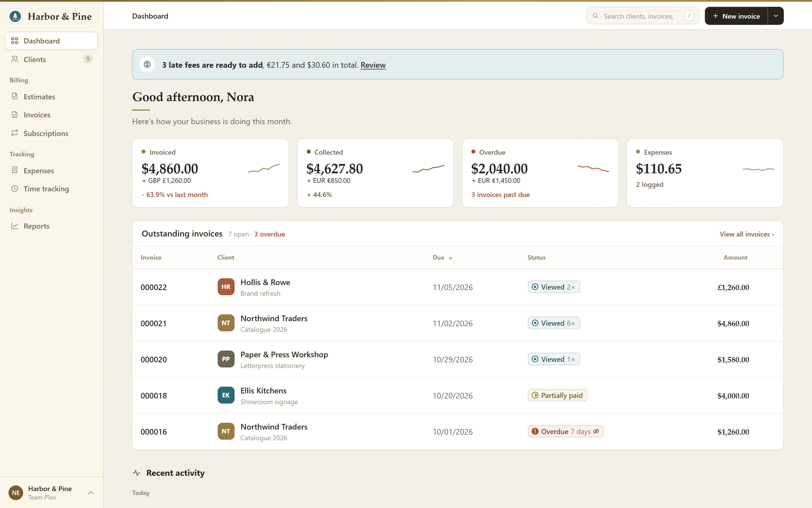812x508 pixels.
Task: Click invoice number 000020
Action: click(154, 360)
